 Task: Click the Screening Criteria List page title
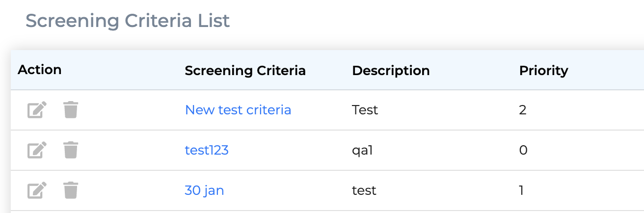[128, 21]
